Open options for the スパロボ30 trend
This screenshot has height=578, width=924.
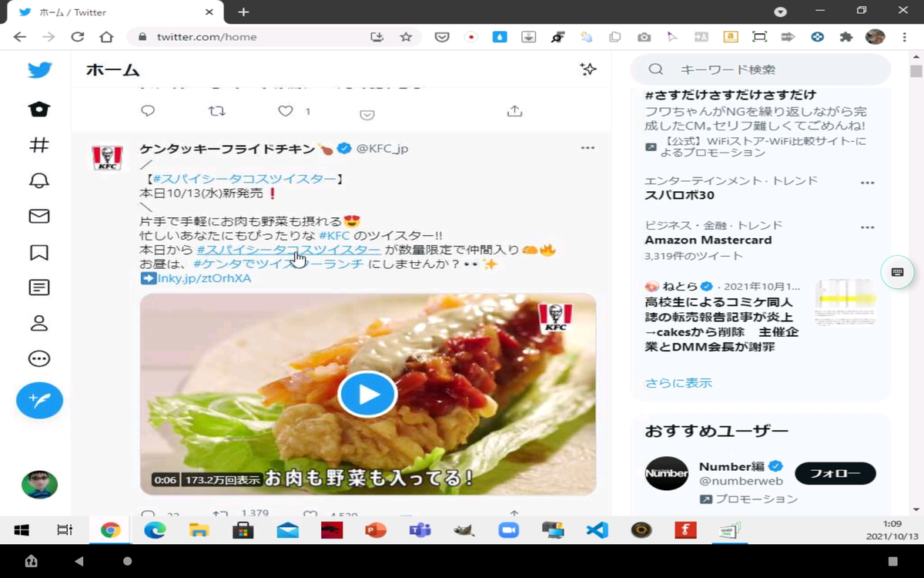coord(868,182)
